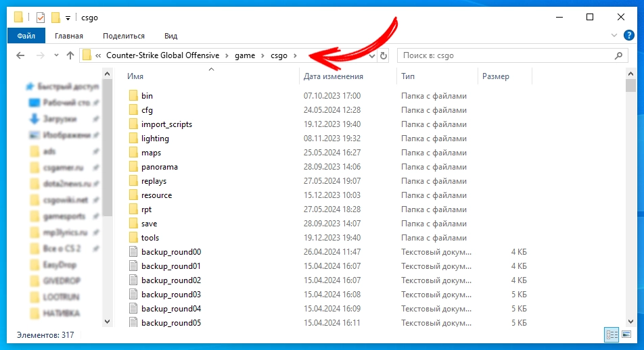Switch to the Главная ribbon tab
The image size is (644, 350).
(69, 36)
